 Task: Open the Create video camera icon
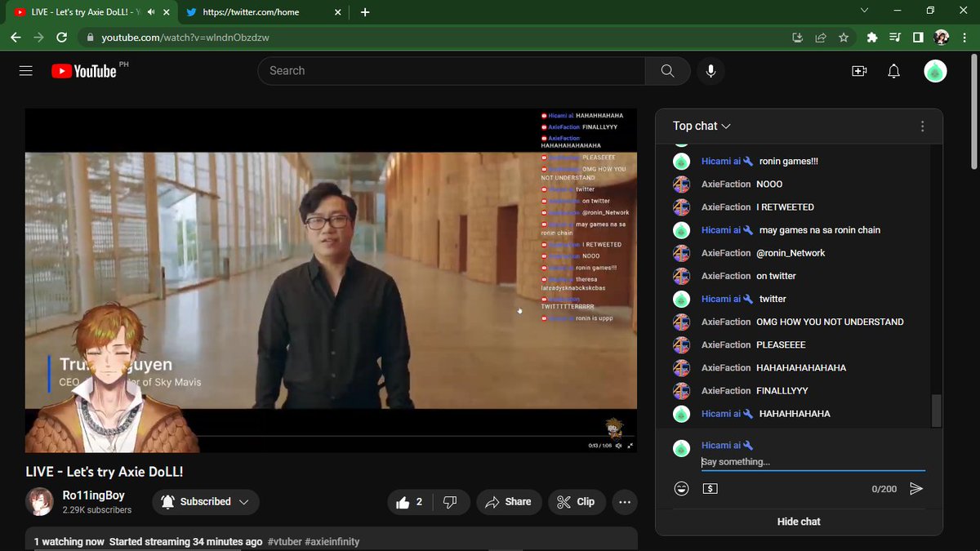pos(859,71)
